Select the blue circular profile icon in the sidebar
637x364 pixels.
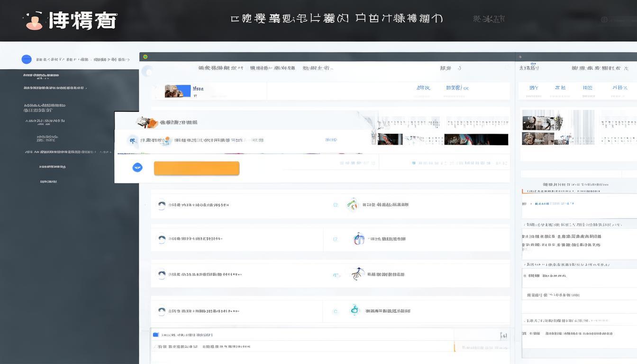tap(27, 59)
